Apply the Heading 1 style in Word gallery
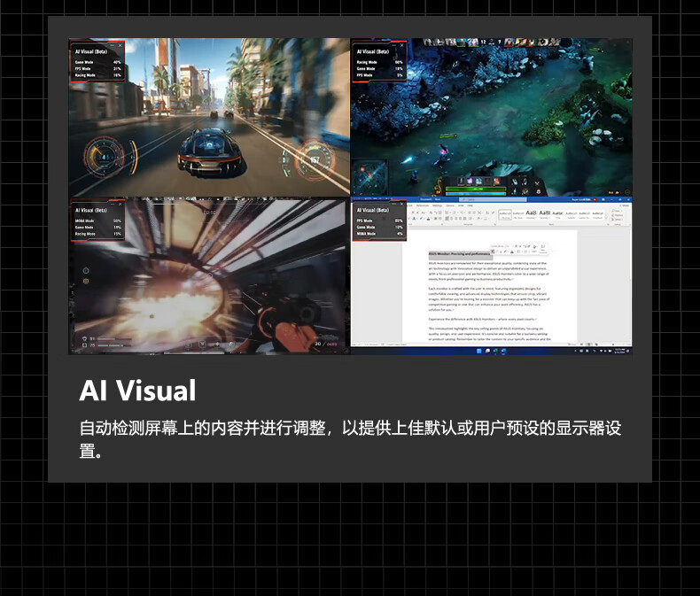 point(532,214)
